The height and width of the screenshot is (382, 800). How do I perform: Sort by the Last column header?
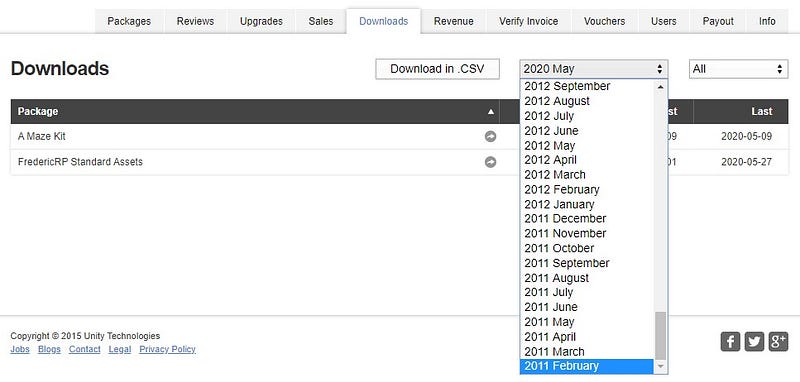pyautogui.click(x=741, y=112)
